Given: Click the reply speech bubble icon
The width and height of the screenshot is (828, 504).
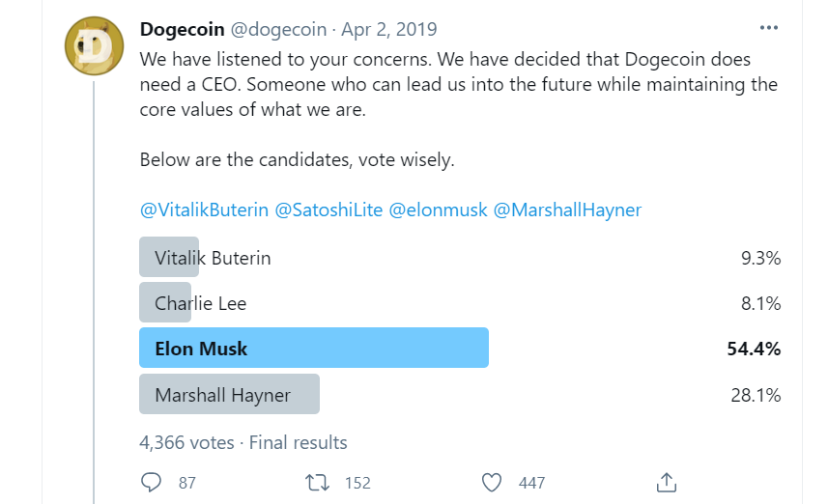Looking at the screenshot, I should click(x=151, y=482).
